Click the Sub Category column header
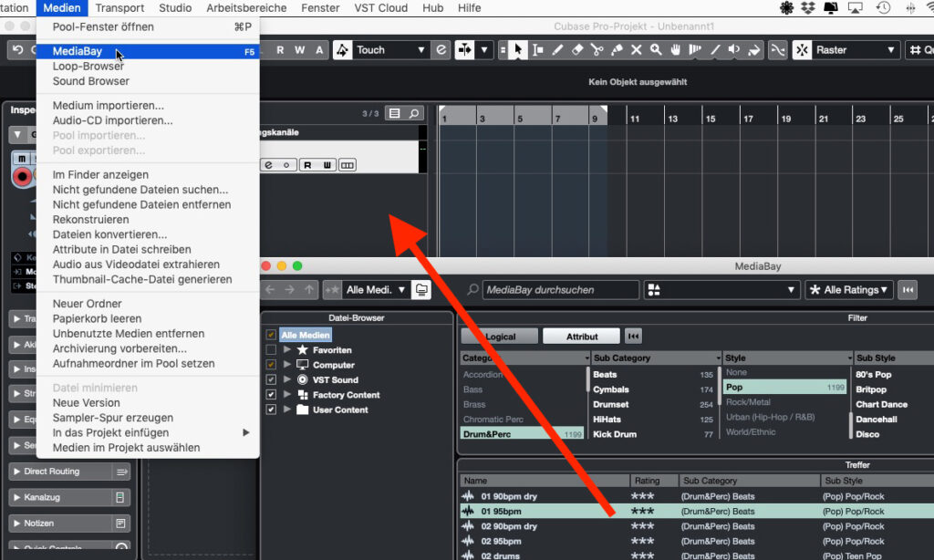Viewport: 934px width, 560px height. click(x=657, y=358)
